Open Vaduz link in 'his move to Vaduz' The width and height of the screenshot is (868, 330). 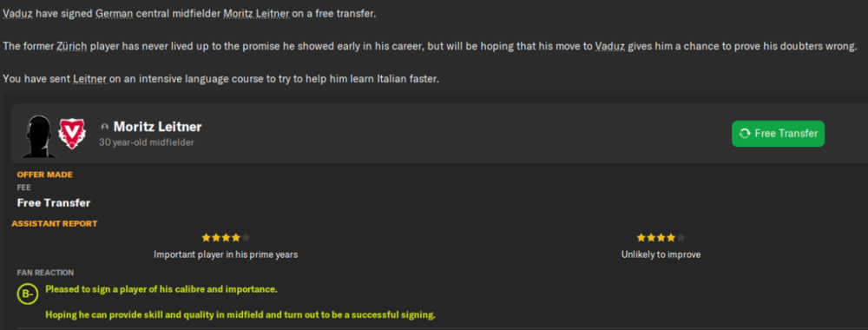pyautogui.click(x=610, y=46)
